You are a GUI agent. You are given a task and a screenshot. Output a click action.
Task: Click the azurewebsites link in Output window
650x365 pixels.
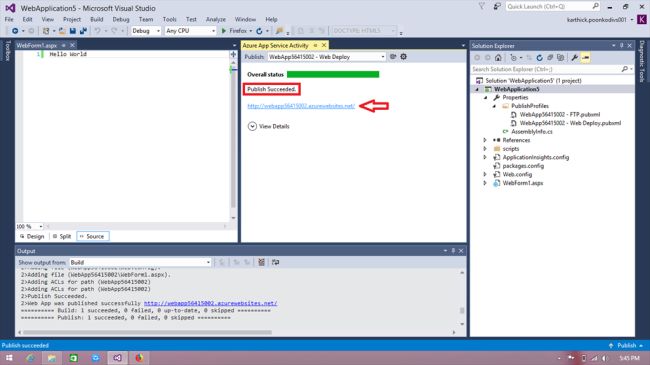(x=211, y=303)
